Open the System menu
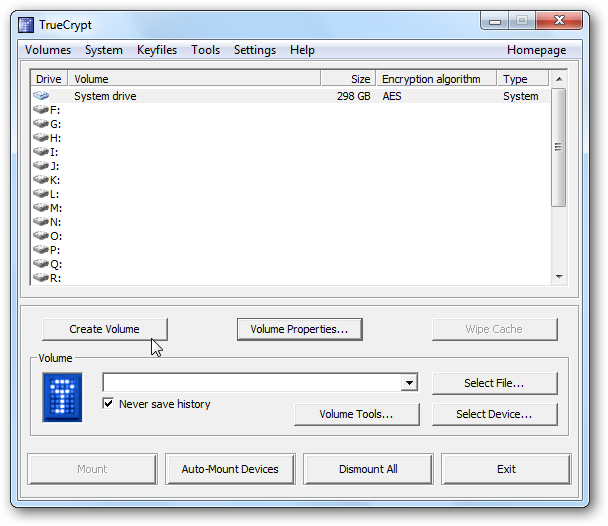Viewport: 608px width, 526px height. pos(104,50)
